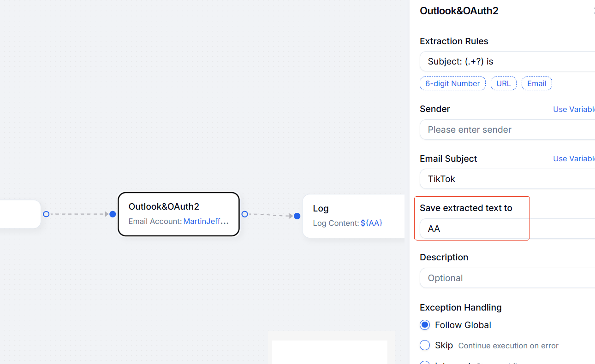Click Use Variable beside Email Subject
The width and height of the screenshot is (595, 364).
pyautogui.click(x=574, y=159)
